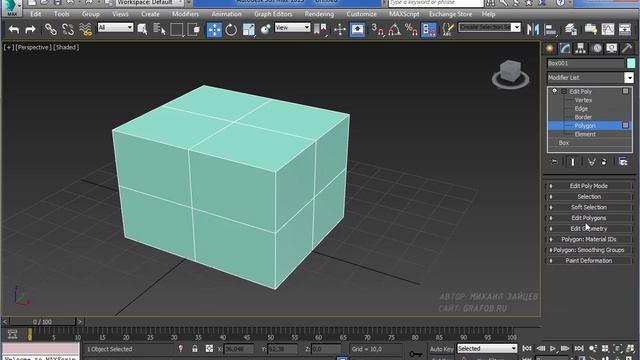Open the Layer Manager icon
The height and width of the screenshot is (360, 640).
[x=571, y=29]
